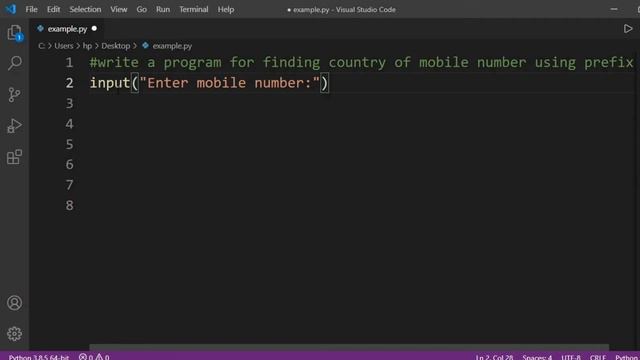Select the example.py editor tab
The image size is (640, 360).
(67, 29)
